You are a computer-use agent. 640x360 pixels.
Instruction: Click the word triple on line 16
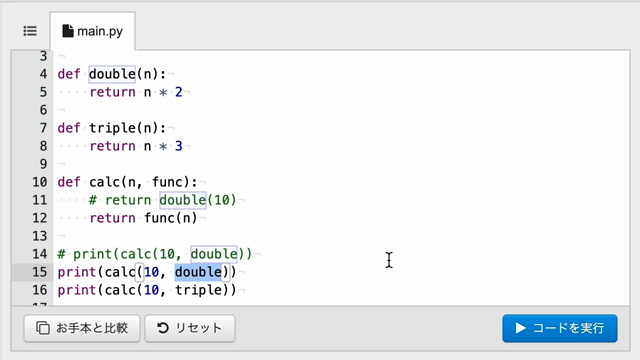[198, 290]
